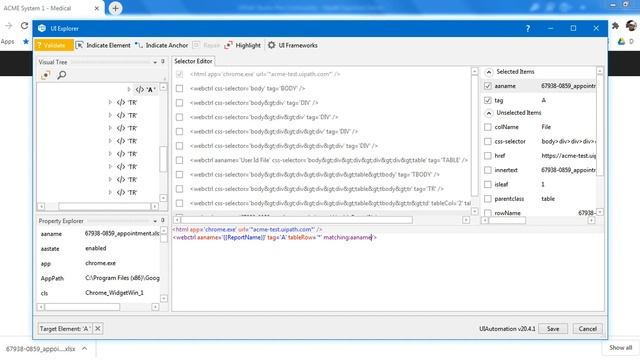This screenshot has width=640, height=360.
Task: Click the selector list horizontal scrollbar
Action: (x=296, y=220)
